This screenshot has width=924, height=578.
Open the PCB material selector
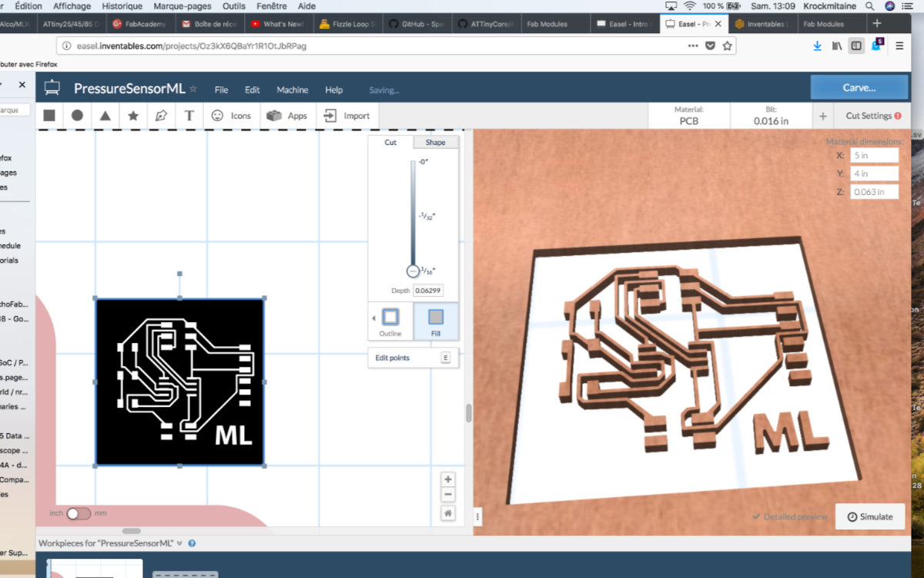click(x=689, y=116)
